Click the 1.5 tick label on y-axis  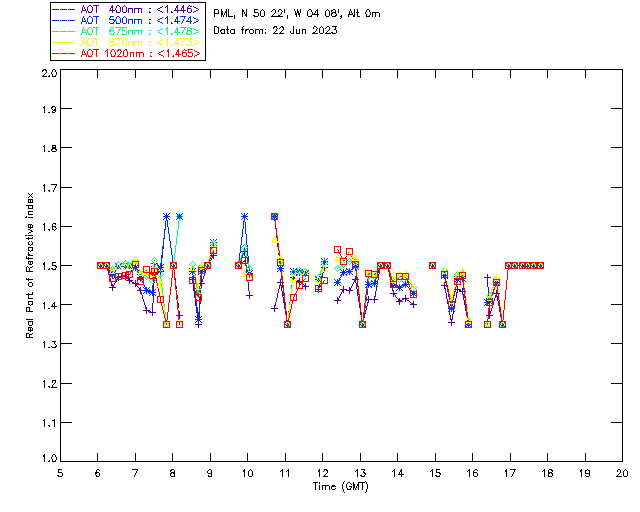tap(47, 266)
